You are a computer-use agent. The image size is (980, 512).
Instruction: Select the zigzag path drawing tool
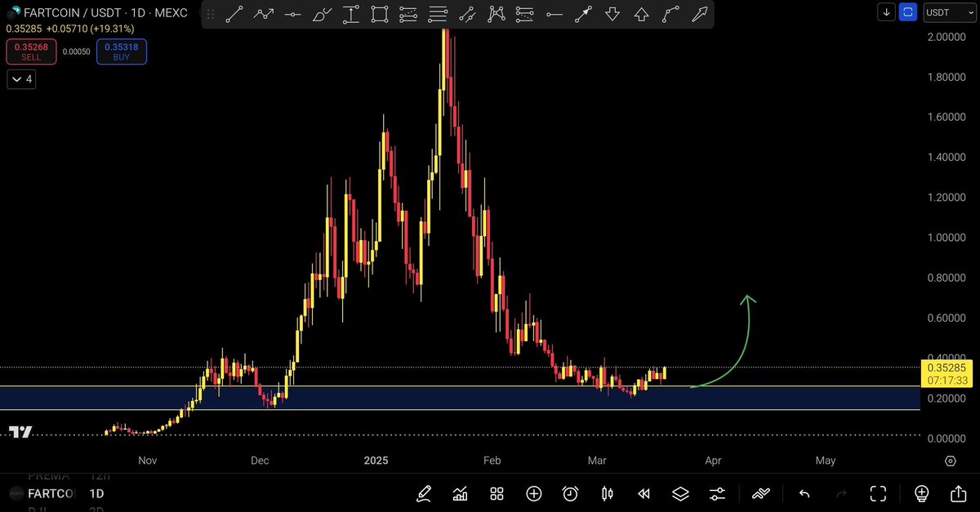click(264, 14)
